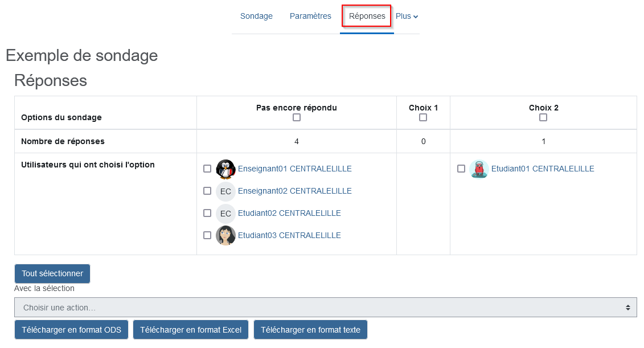Image resolution: width=644 pixels, height=348 pixels.
Task: Open Enseignant02 CENTRALELILLE profile link
Action: [x=295, y=191]
